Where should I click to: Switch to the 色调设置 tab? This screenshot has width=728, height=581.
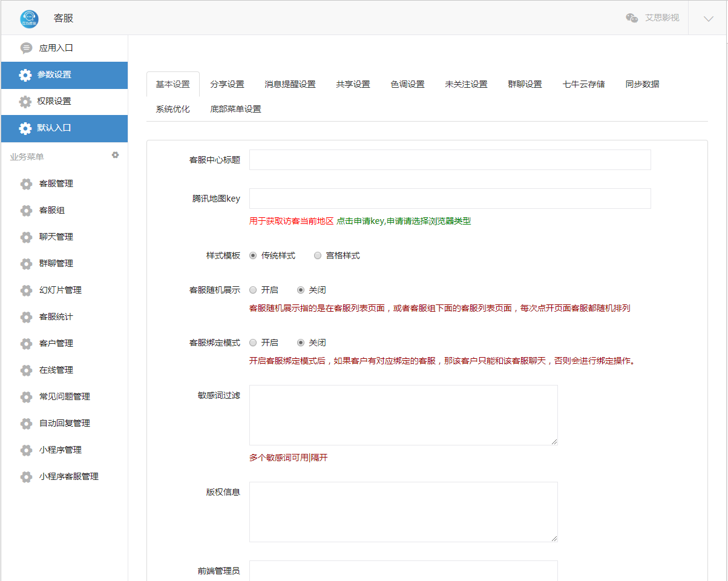coord(408,84)
